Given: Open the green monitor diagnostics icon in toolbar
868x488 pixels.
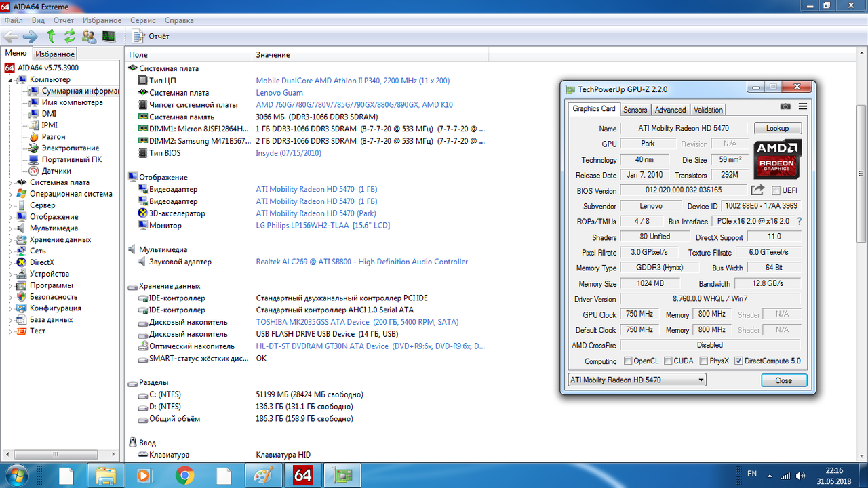Looking at the screenshot, I should pyautogui.click(x=108, y=36).
